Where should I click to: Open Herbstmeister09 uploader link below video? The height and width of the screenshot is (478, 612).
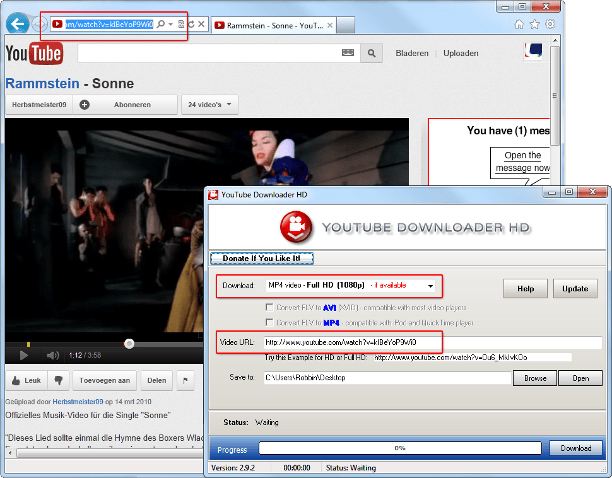point(78,402)
